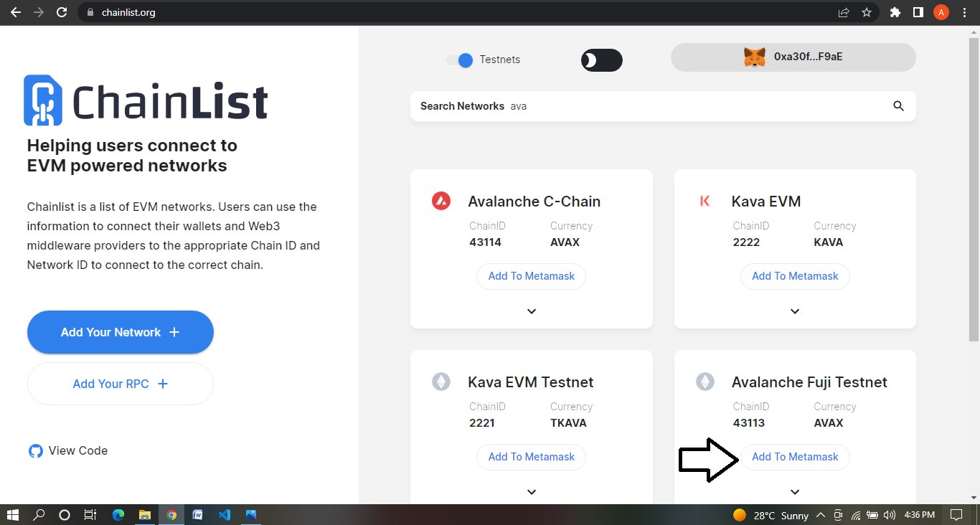Open Microsoft Edge from the taskbar
This screenshot has height=525, width=980.
pos(118,515)
